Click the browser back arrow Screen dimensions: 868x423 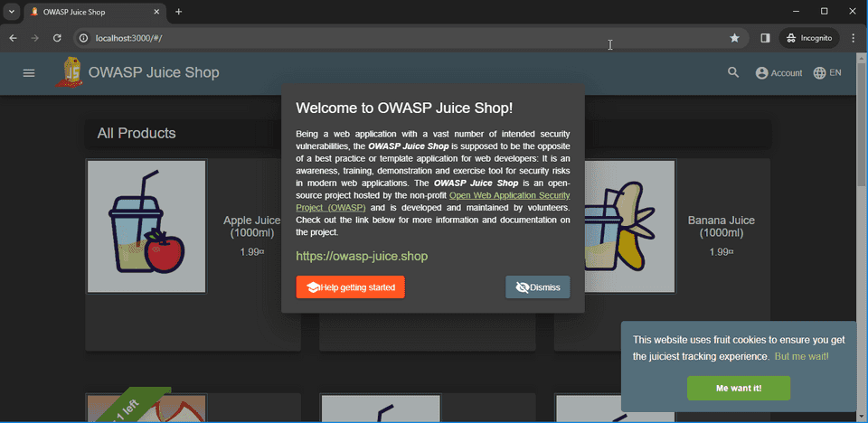[14, 38]
